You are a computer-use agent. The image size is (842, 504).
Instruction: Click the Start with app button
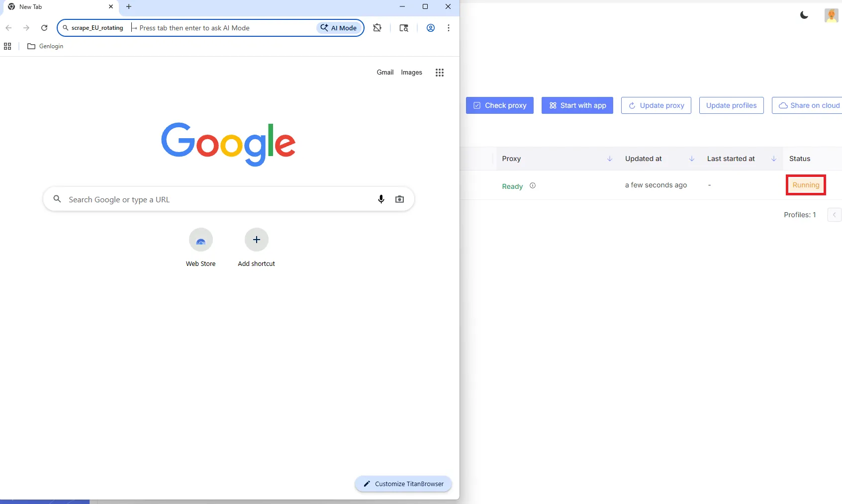coord(577,105)
